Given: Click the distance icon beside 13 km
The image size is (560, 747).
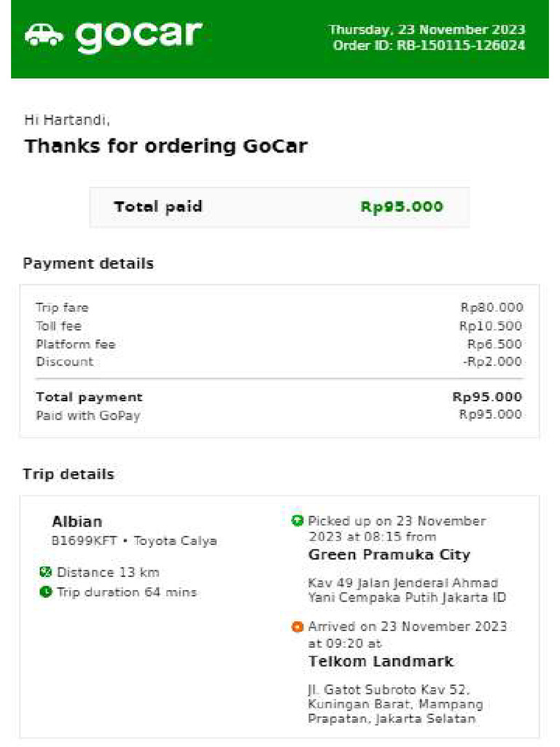Looking at the screenshot, I should tap(45, 572).
